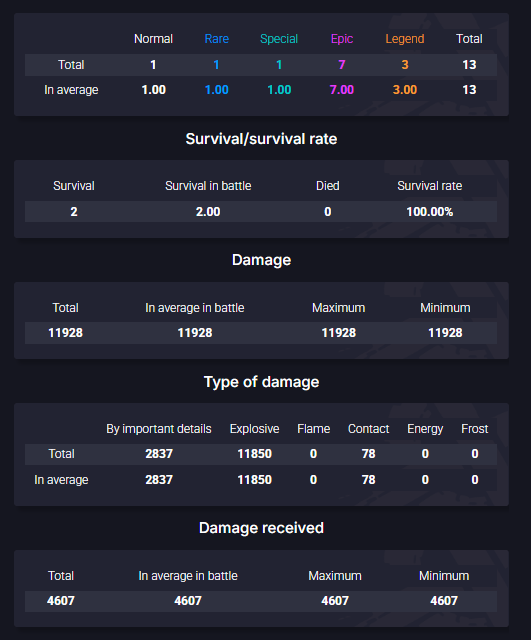The image size is (531, 640).
Task: Click the By important details header
Action: click(x=159, y=429)
